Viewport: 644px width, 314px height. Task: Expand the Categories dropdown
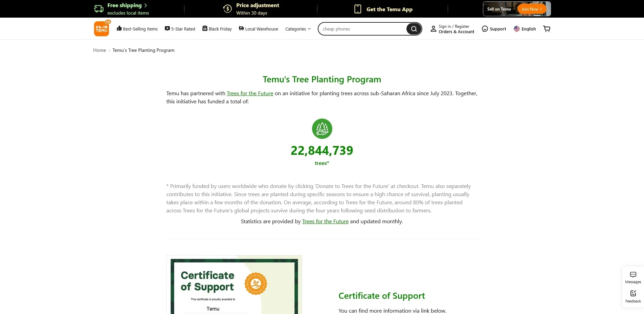coord(298,29)
